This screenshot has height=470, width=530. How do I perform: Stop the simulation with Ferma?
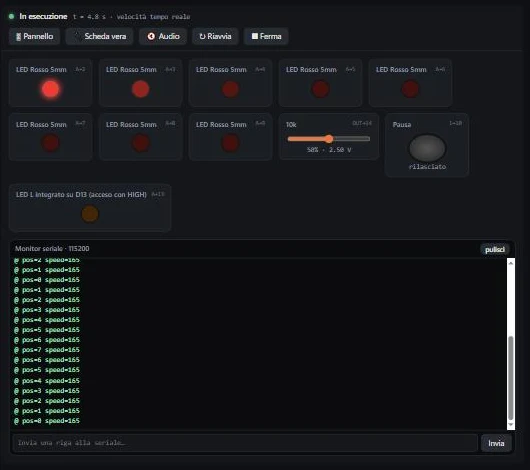pos(266,36)
